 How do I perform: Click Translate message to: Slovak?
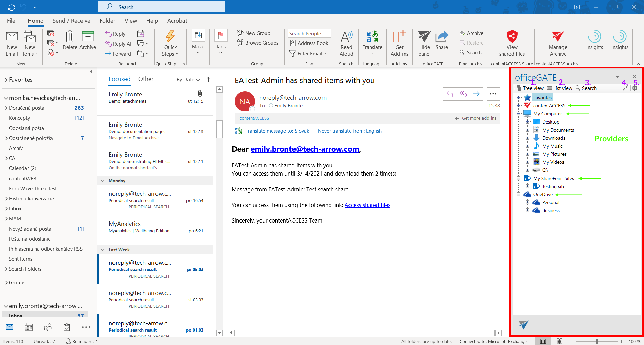277,131
